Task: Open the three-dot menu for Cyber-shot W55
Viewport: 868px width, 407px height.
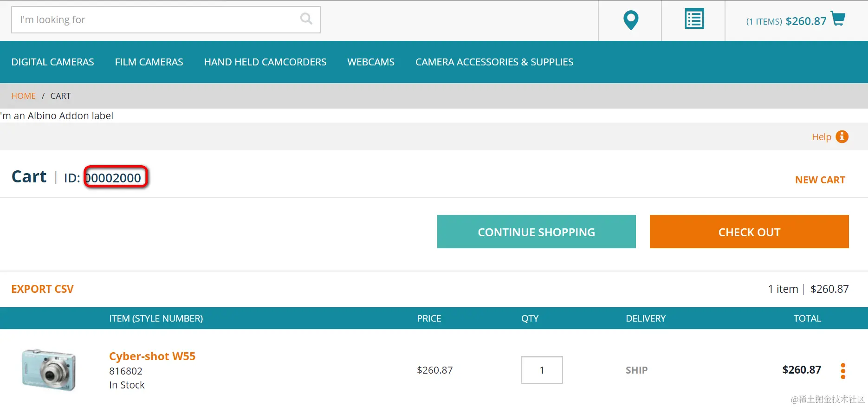Action: (843, 371)
